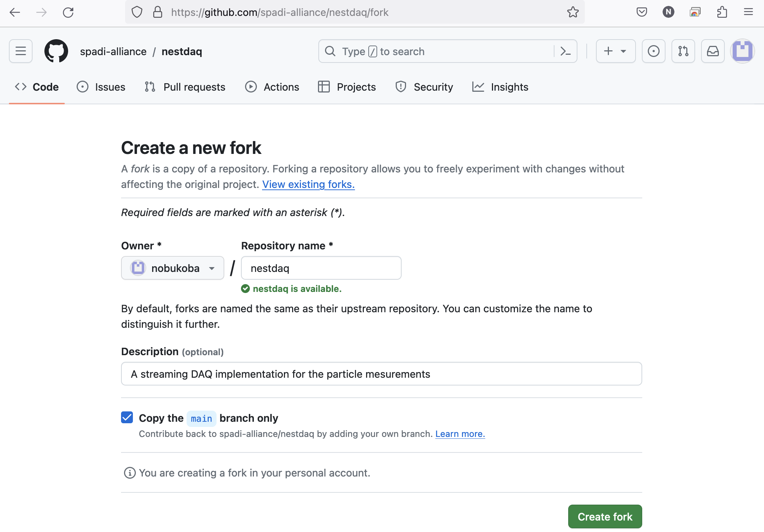
Task: Reload the page with the refresh icon
Action: pyautogui.click(x=68, y=12)
